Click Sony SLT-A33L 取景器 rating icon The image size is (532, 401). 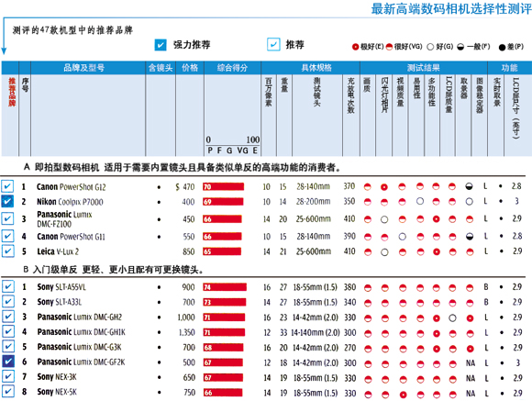click(470, 303)
